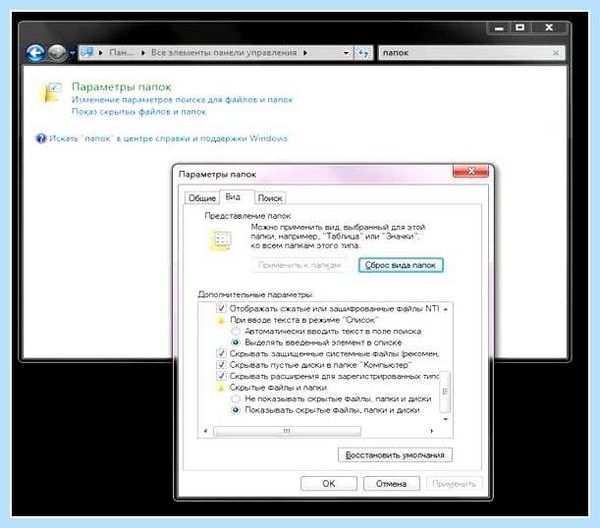Switch to the Общие tab

(202, 198)
